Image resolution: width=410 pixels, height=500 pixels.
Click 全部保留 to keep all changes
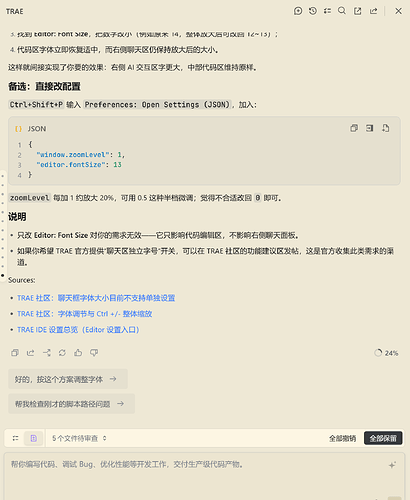coord(383,438)
